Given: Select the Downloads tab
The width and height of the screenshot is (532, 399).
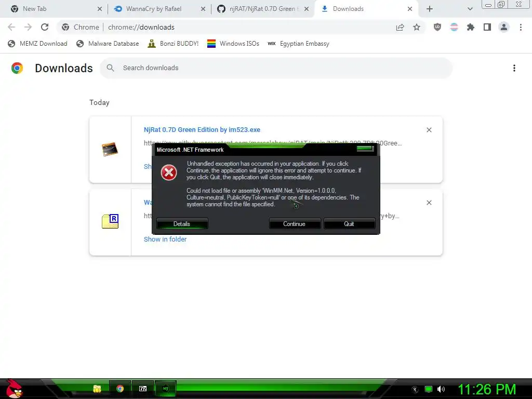Looking at the screenshot, I should pyautogui.click(x=366, y=9).
